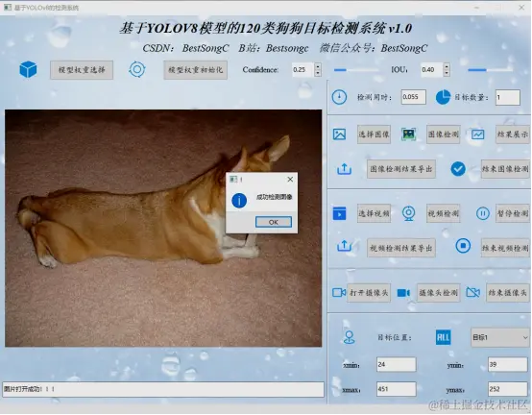Increase IOU with the up arrow
The width and height of the screenshot is (532, 415).
(x=447, y=66)
